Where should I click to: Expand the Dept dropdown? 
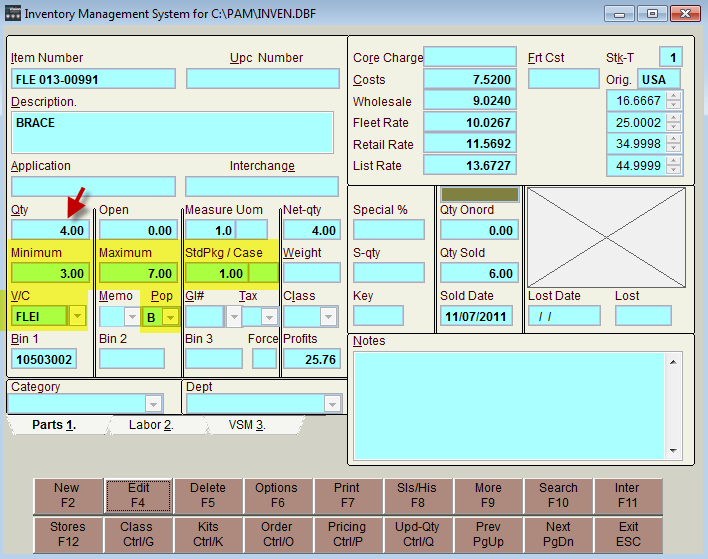(x=332, y=404)
